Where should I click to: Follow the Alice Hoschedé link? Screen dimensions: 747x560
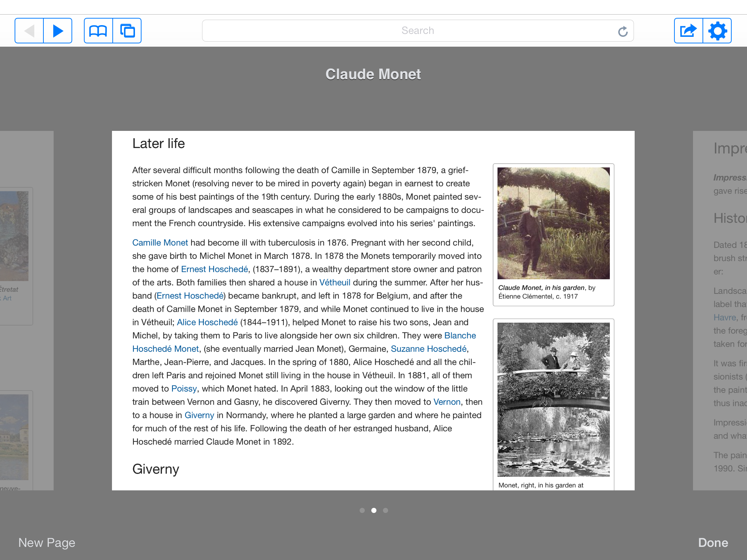pyautogui.click(x=207, y=322)
